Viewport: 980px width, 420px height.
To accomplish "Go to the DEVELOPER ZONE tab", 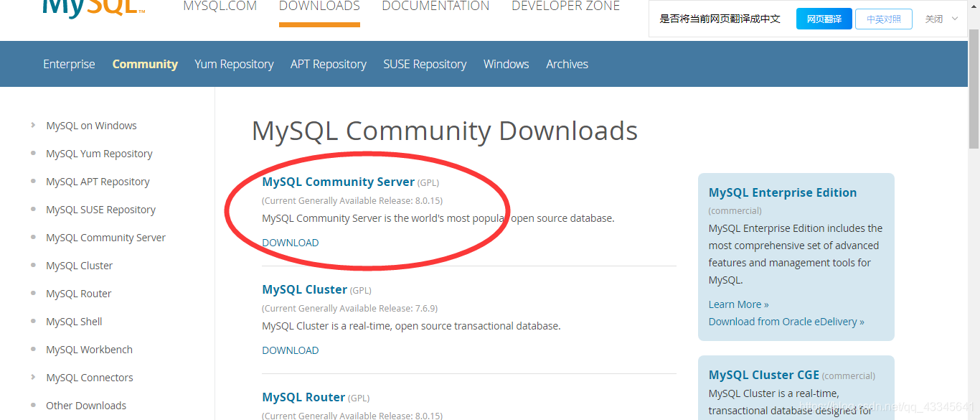I will [x=565, y=6].
